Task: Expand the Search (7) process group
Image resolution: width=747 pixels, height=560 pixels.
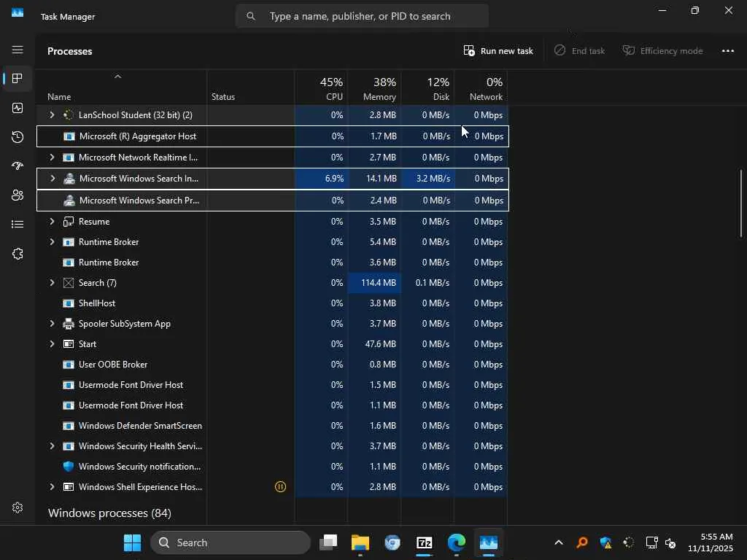Action: click(52, 283)
